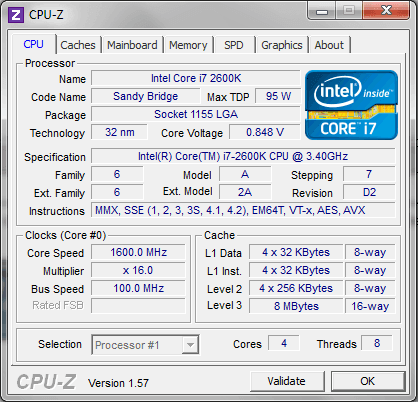The image size is (418, 402).
Task: Click the empty Rated FSB field
Action: pyautogui.click(x=138, y=306)
